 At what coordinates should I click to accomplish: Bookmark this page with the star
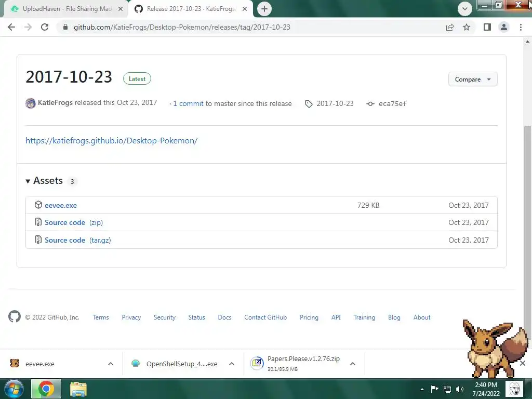(x=467, y=27)
